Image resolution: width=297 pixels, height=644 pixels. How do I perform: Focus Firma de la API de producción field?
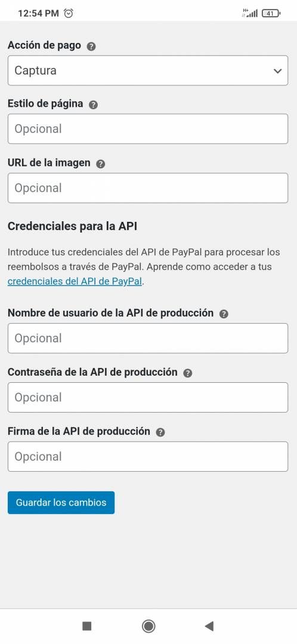click(148, 457)
